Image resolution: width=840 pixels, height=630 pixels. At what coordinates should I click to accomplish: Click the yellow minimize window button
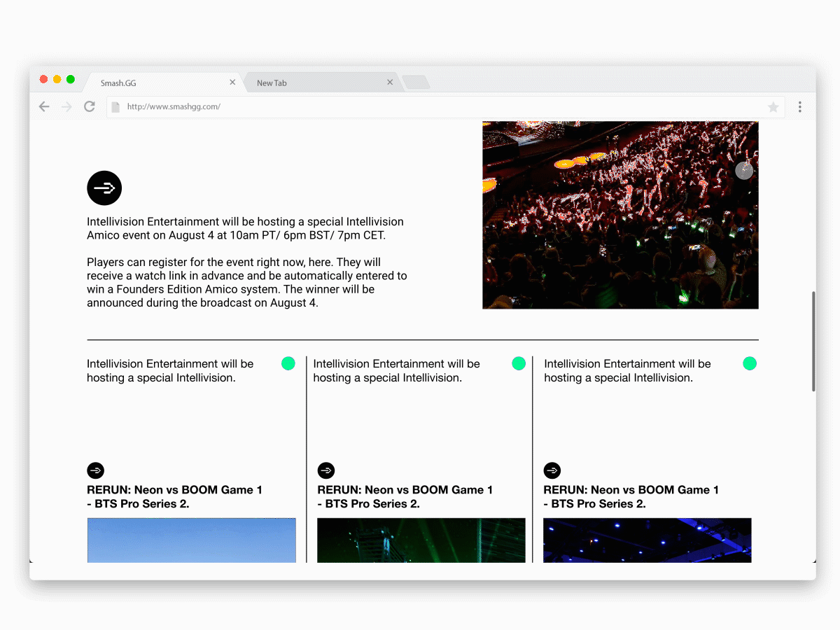click(x=57, y=79)
